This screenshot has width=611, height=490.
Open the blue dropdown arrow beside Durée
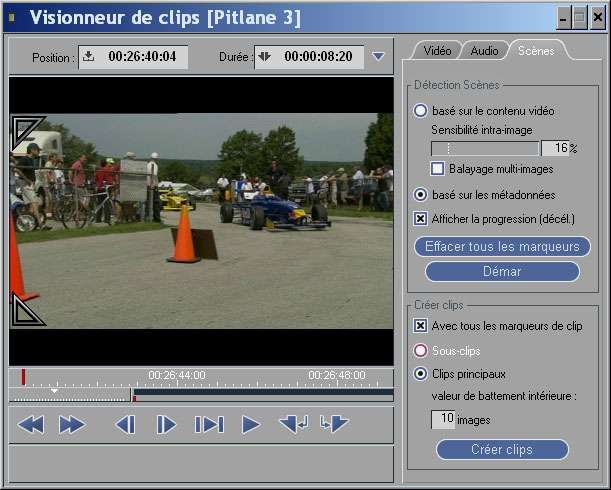378,57
